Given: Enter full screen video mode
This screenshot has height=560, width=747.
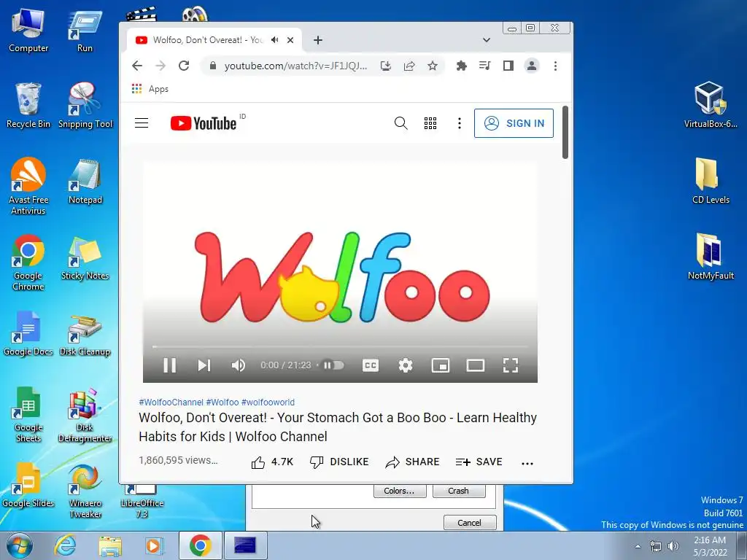Looking at the screenshot, I should click(510, 365).
